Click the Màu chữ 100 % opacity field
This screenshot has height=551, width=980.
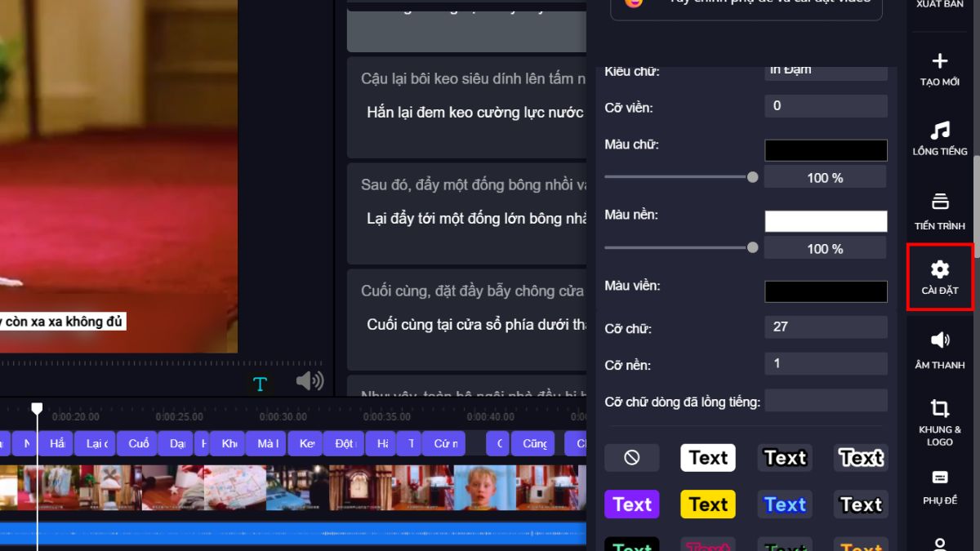pyautogui.click(x=825, y=177)
